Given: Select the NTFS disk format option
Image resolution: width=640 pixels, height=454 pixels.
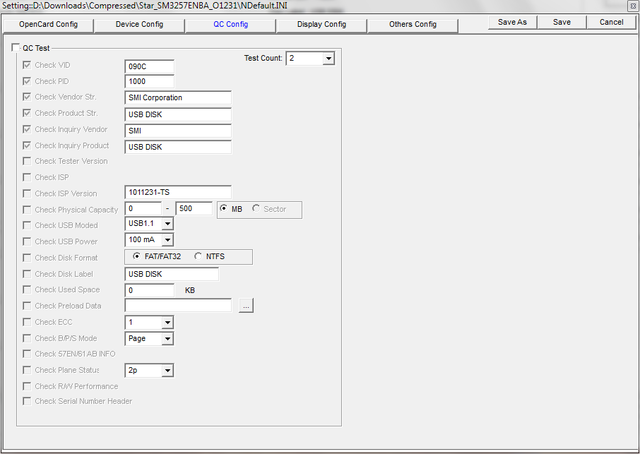Looking at the screenshot, I should tap(197, 257).
